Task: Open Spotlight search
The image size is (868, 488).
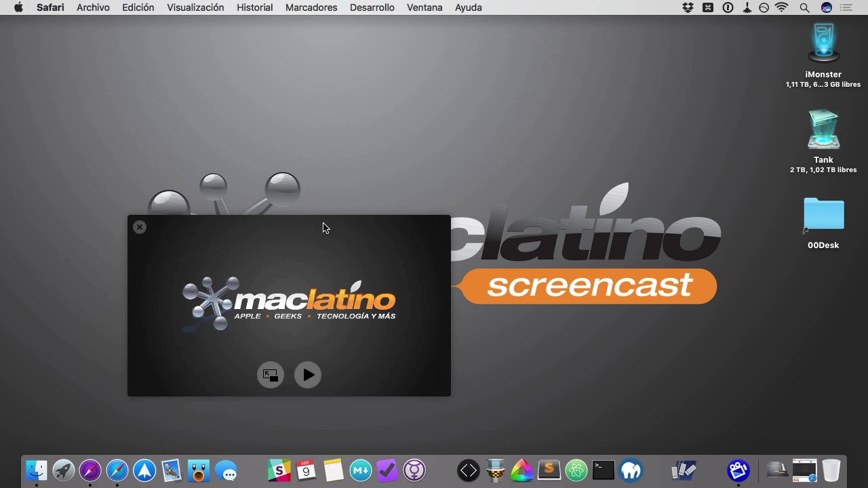Action: (804, 7)
